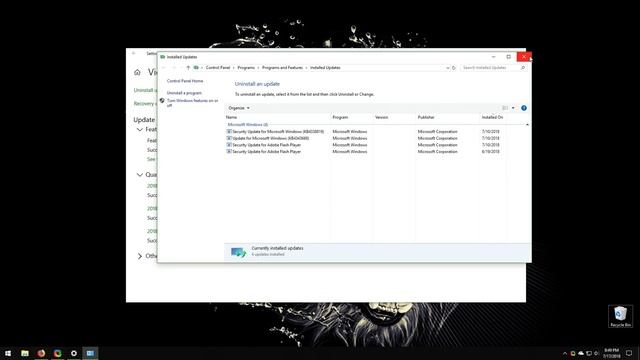Image resolution: width=640 pixels, height=360 pixels.
Task: Click the Control Panel icon in address bar
Action: tap(196, 68)
